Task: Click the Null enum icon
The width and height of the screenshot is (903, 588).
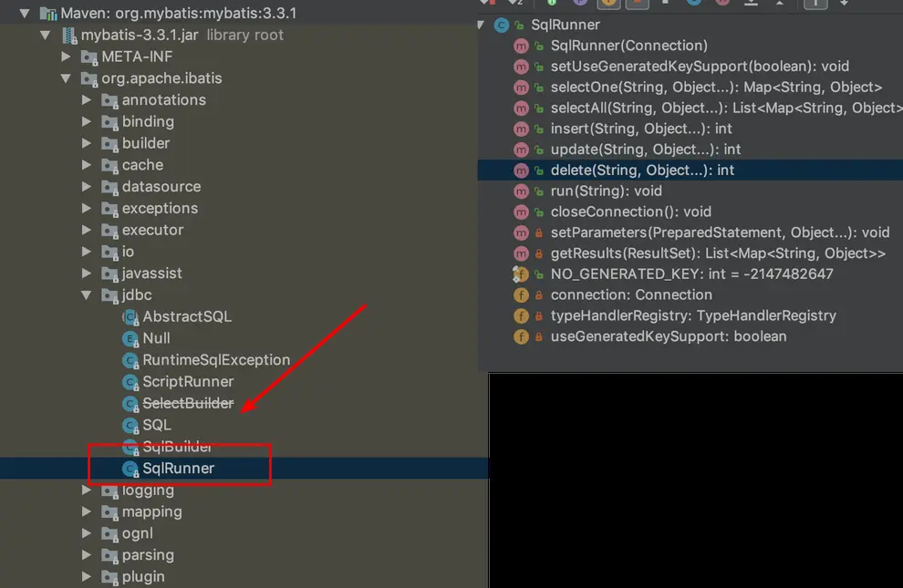Action: click(x=130, y=339)
